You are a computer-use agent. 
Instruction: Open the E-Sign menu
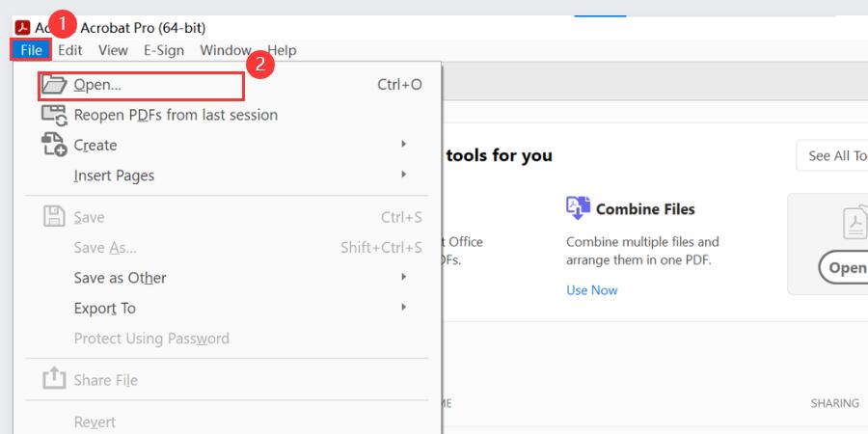click(164, 50)
